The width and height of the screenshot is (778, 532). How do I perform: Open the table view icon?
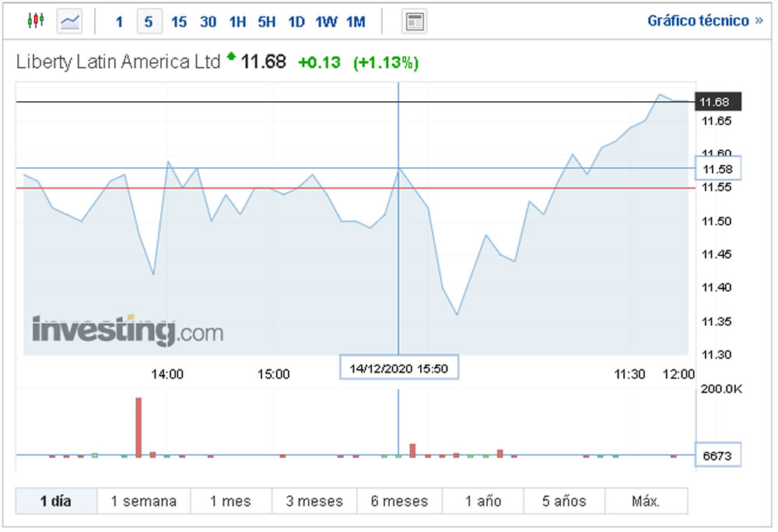pyautogui.click(x=415, y=22)
